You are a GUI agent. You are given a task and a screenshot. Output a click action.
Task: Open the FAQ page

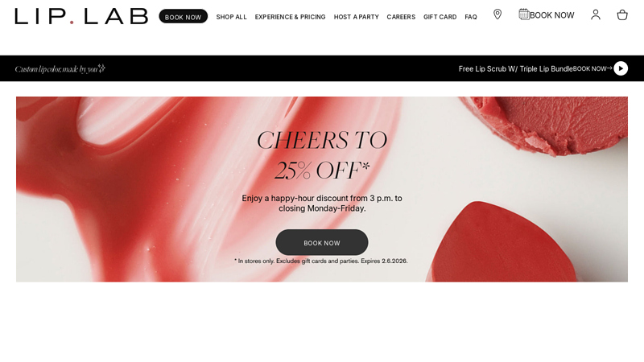coord(471,17)
